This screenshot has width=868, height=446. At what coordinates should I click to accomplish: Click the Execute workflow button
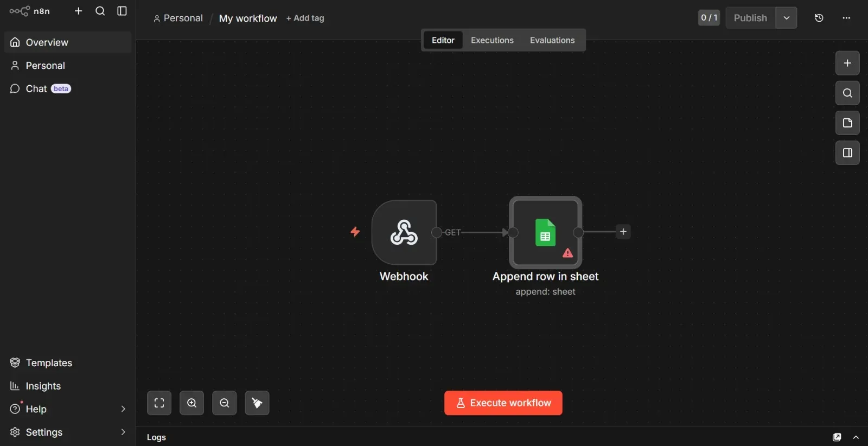click(x=503, y=403)
